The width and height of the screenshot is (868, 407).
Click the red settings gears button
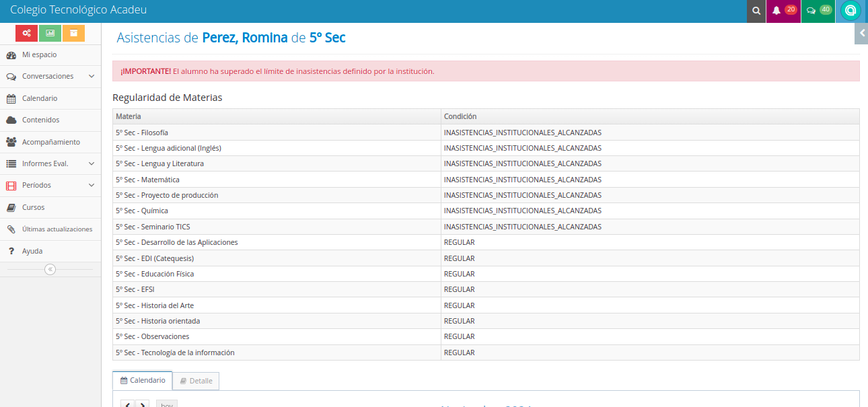(x=26, y=33)
